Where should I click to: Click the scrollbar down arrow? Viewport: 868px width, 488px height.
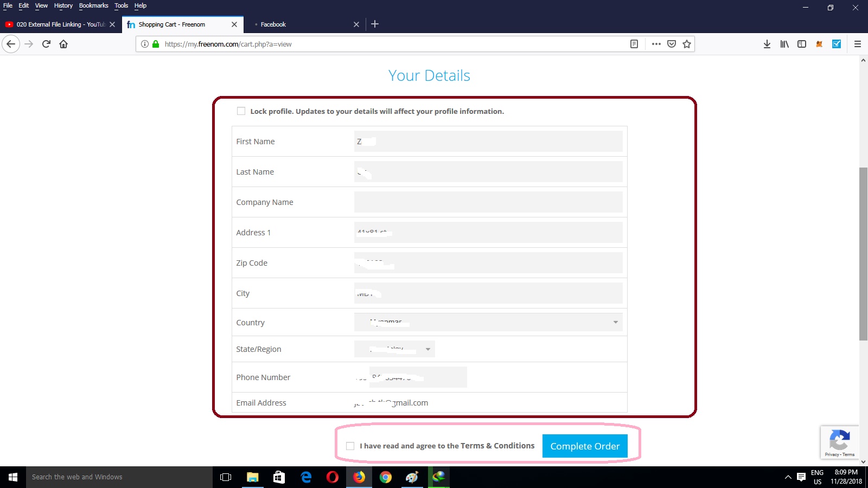[863, 462]
